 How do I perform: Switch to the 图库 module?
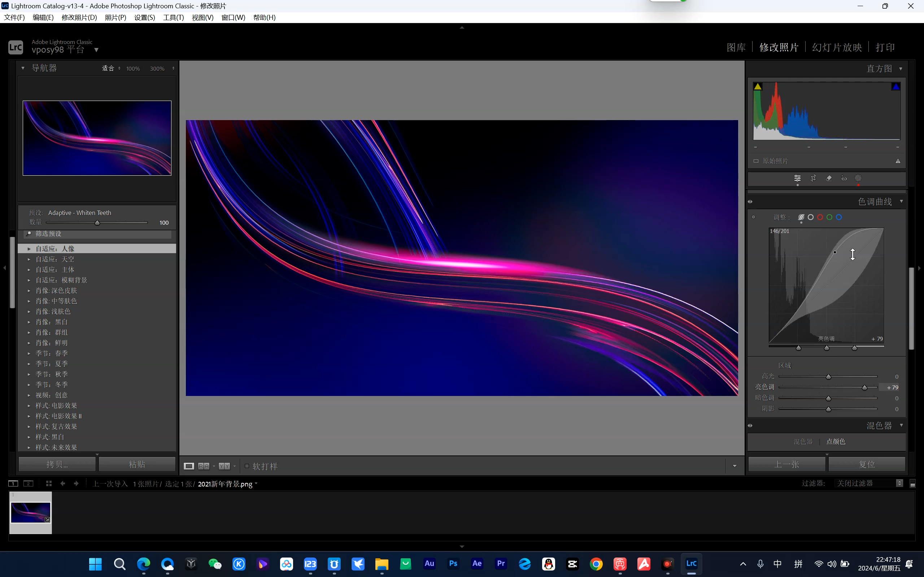[736, 47]
